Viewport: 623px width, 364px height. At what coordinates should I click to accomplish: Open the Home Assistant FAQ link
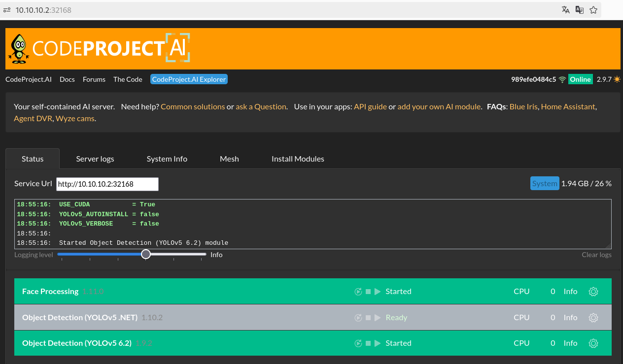click(568, 106)
